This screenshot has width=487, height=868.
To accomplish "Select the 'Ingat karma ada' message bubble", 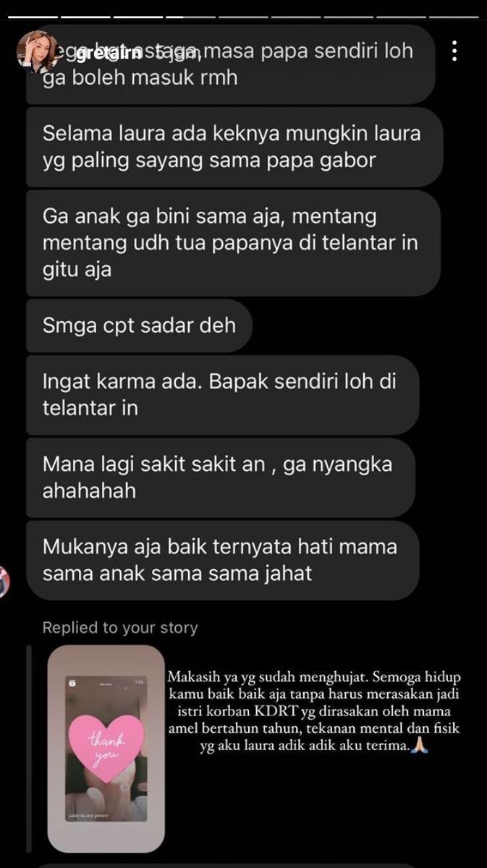I will pos(224,394).
